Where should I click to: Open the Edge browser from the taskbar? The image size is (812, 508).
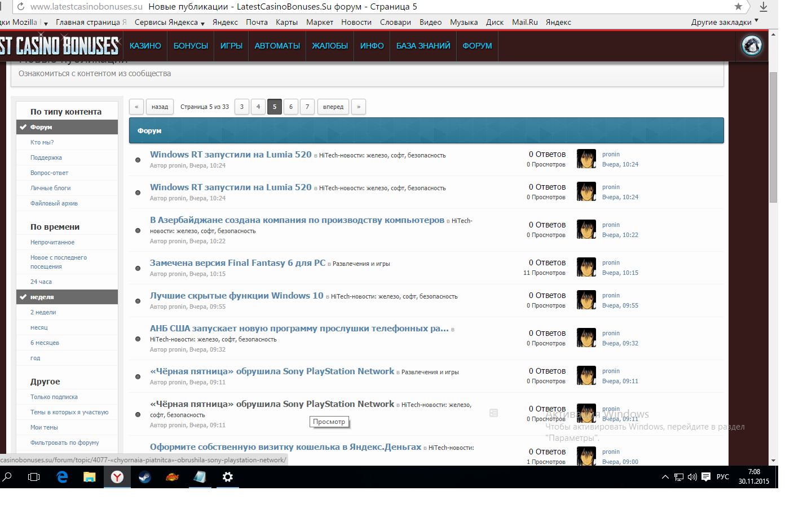coord(62,478)
